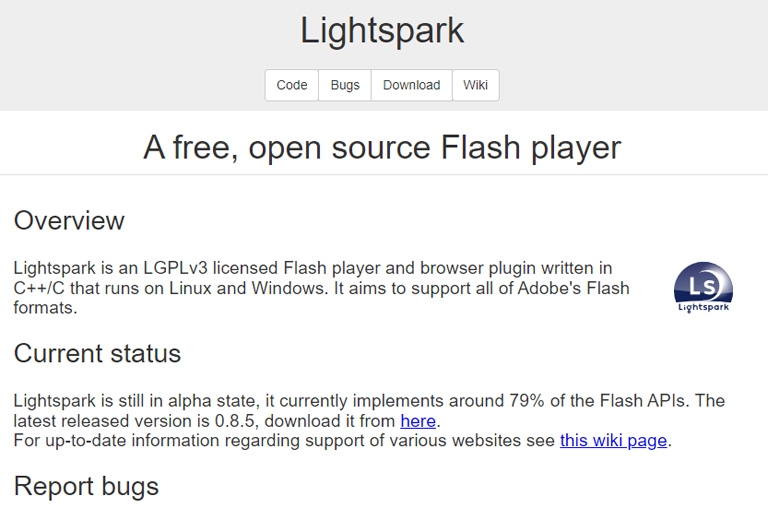
Task: Click the round blue LS logo
Action: click(x=703, y=283)
